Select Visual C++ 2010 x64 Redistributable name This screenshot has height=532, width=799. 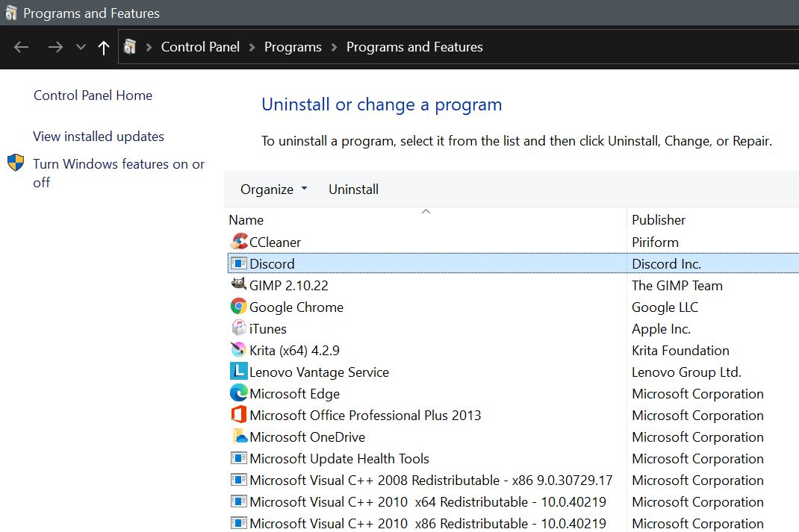coord(428,502)
